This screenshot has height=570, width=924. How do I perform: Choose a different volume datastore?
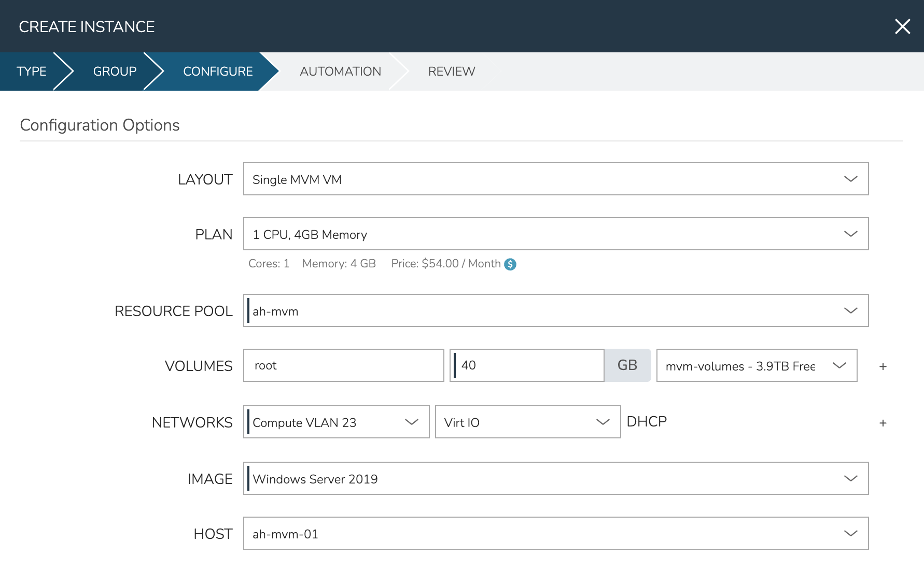[756, 366]
